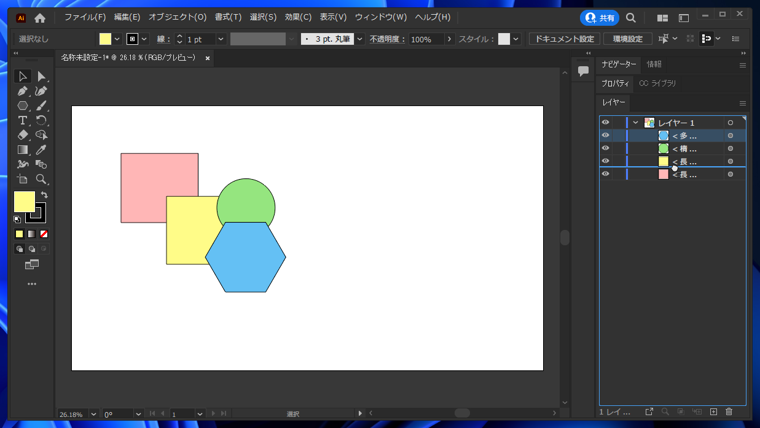Viewport: 760px width, 428px height.
Task: Open 効果(C) menu
Action: click(298, 17)
